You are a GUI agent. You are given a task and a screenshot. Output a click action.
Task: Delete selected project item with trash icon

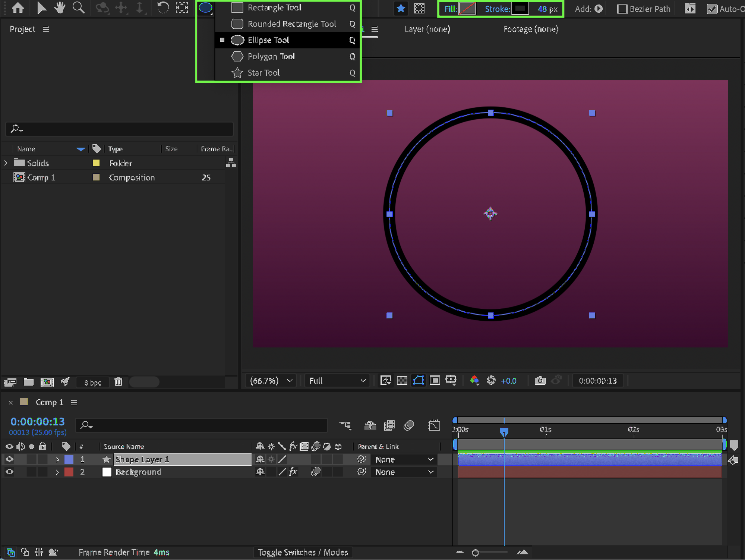(x=118, y=382)
